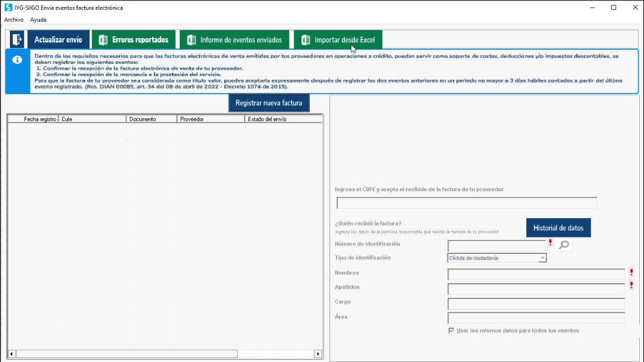Open Informe de eventos enviados
The image size is (644, 362).
234,39
